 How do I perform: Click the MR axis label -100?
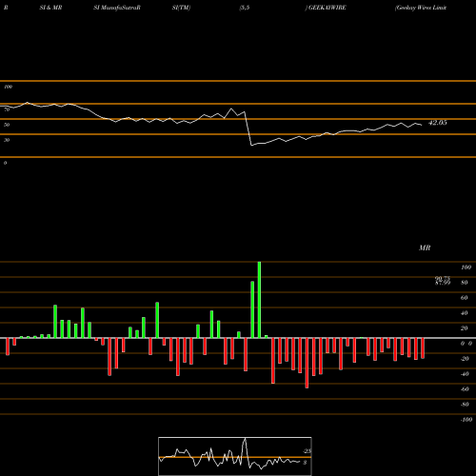(x=466, y=420)
